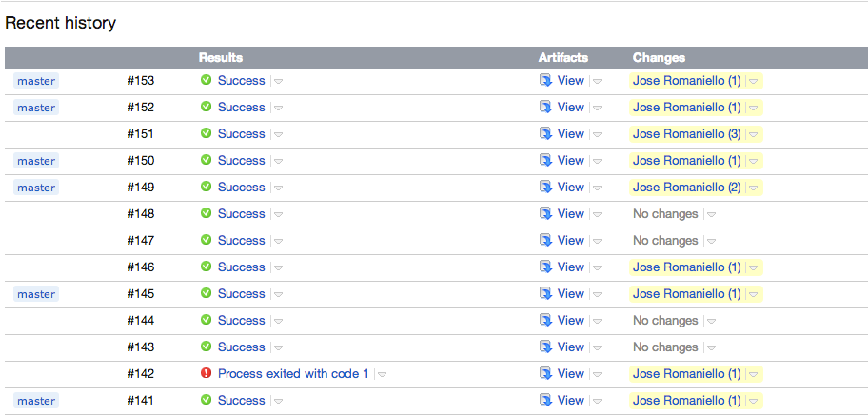
Task: Expand the results dropdown for build #151
Action: tap(278, 134)
